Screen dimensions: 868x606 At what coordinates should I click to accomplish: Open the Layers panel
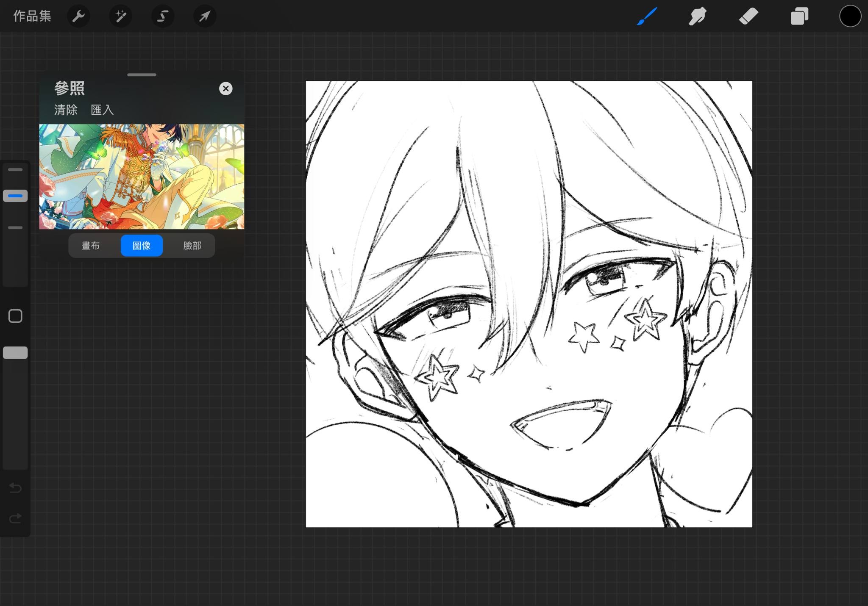coord(799,17)
